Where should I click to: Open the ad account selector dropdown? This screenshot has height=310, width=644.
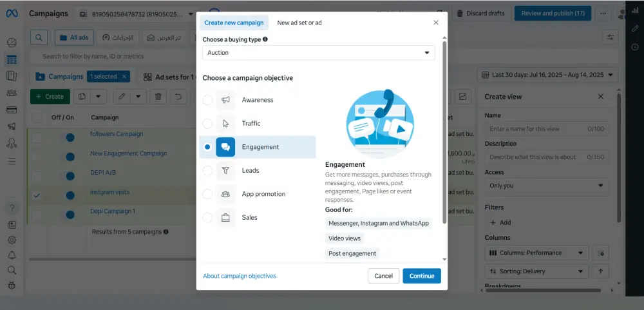coord(136,14)
